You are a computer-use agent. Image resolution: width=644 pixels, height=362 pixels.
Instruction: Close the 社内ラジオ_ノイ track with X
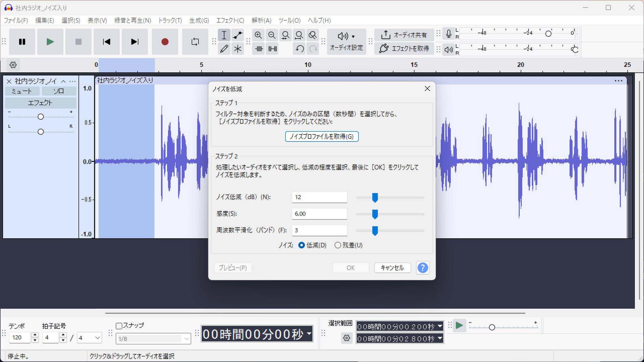9,81
